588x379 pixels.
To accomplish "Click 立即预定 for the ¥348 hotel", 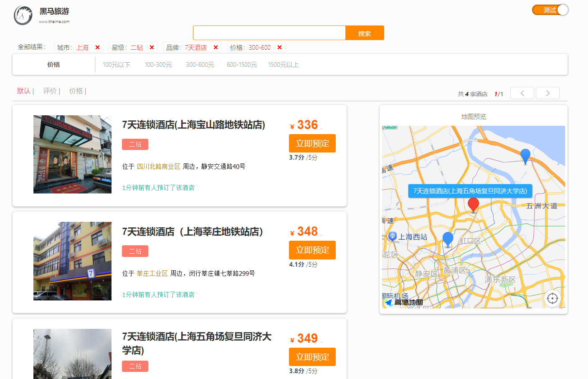I will 312,250.
